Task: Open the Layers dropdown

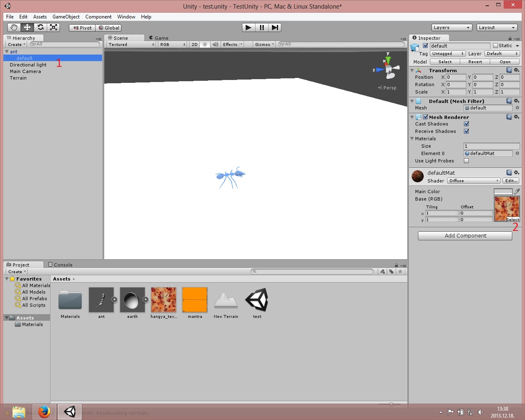Action: tap(452, 27)
